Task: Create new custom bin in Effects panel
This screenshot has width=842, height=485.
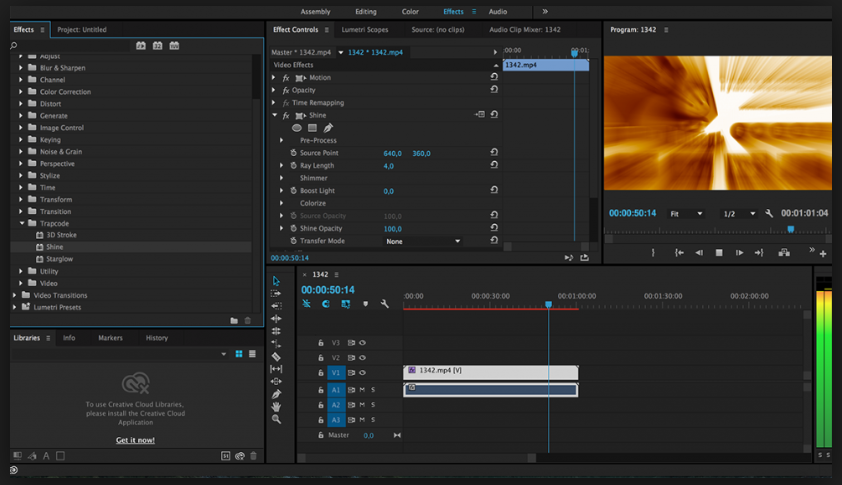Action: pos(234,321)
